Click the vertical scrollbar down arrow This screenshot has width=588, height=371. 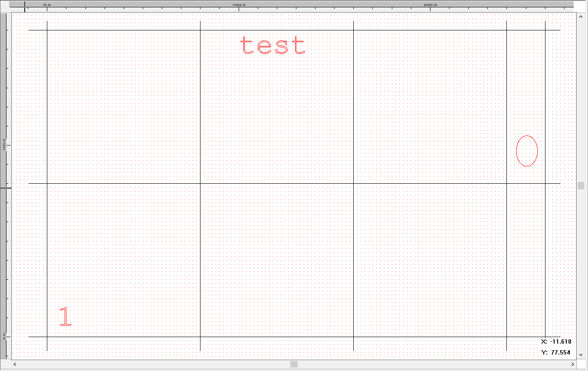581,354
